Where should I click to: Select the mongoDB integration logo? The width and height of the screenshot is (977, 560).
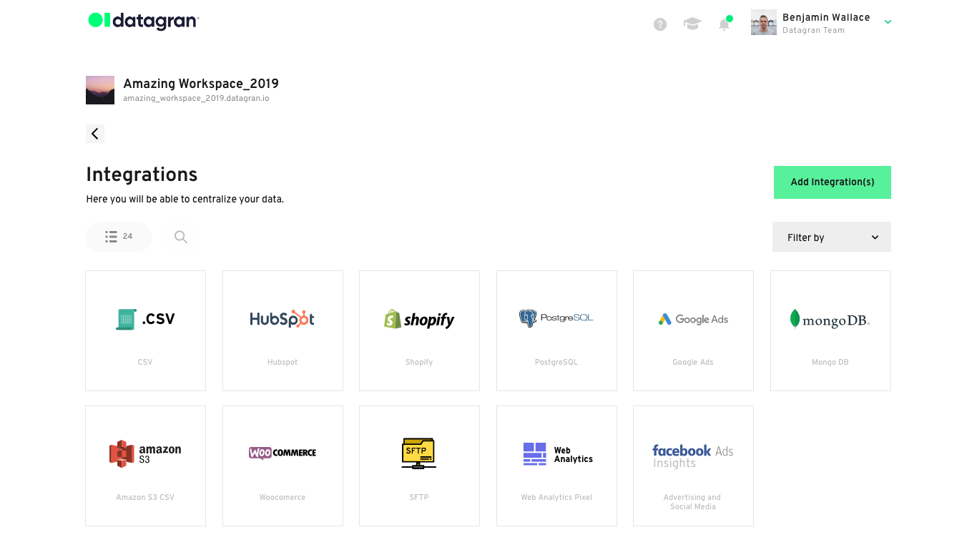tap(830, 319)
